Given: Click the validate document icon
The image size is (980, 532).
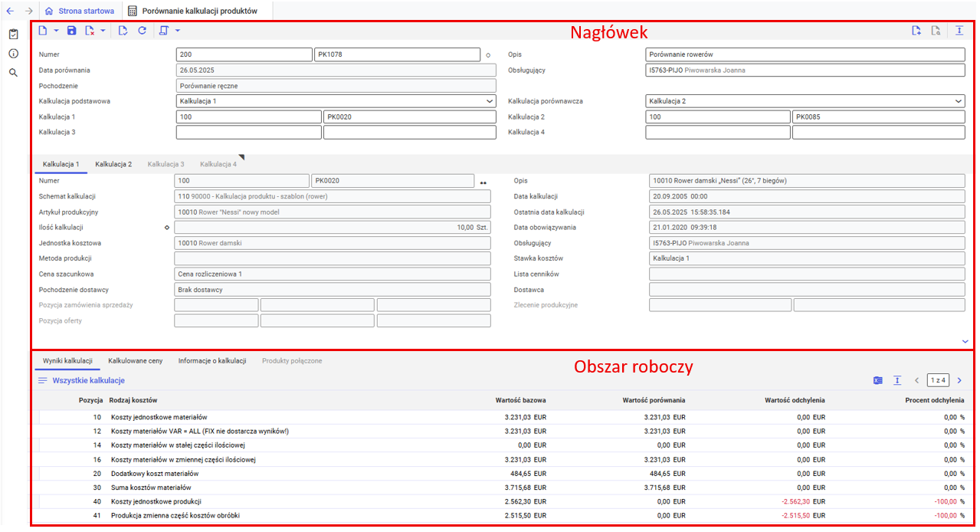Looking at the screenshot, I should 123,31.
